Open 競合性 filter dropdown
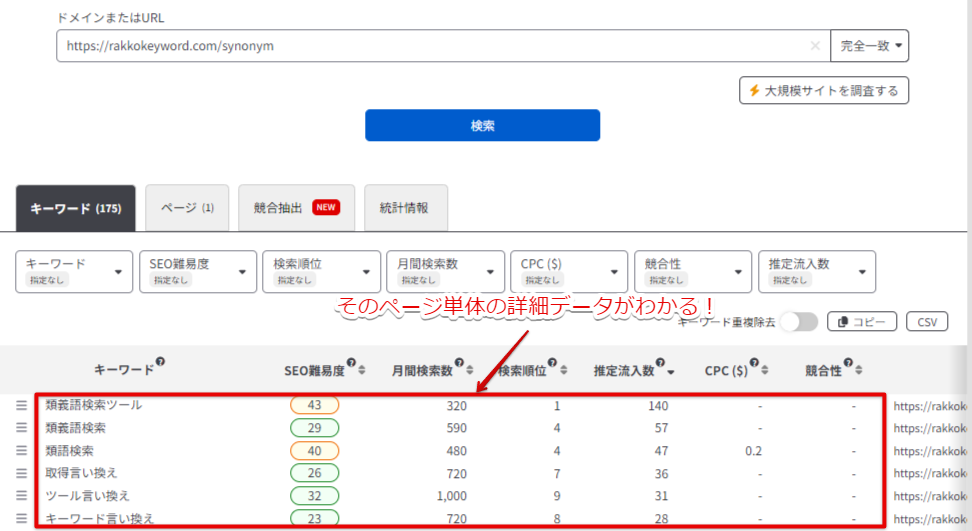 point(693,271)
